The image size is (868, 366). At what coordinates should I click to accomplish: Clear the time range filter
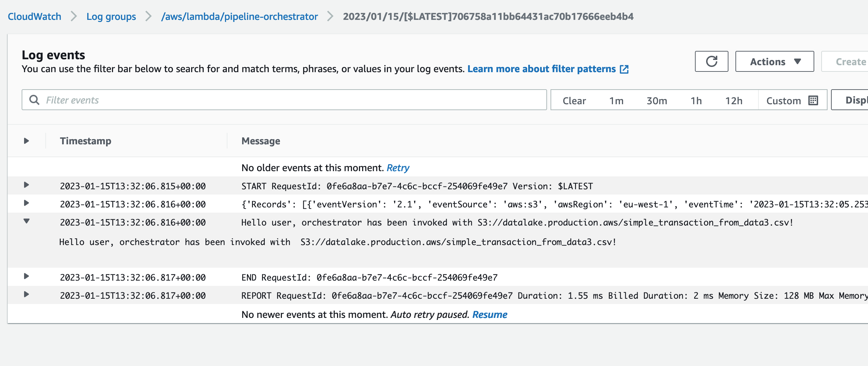[x=574, y=101]
